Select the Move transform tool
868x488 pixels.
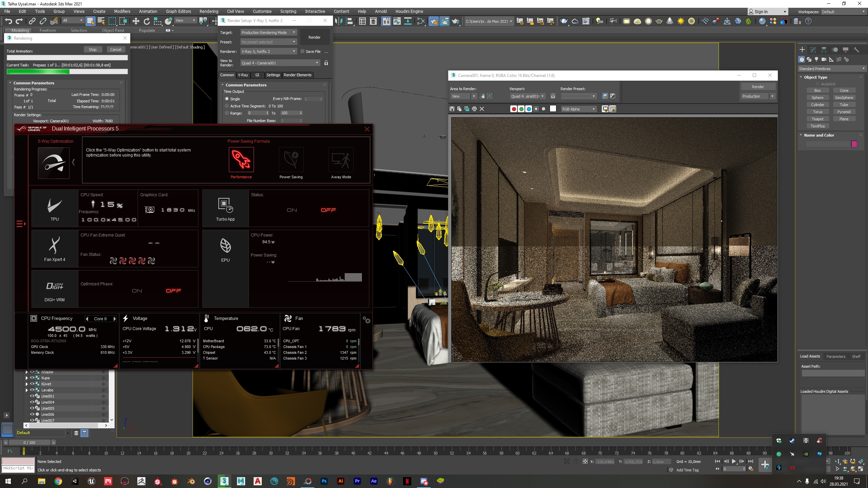[136, 21]
